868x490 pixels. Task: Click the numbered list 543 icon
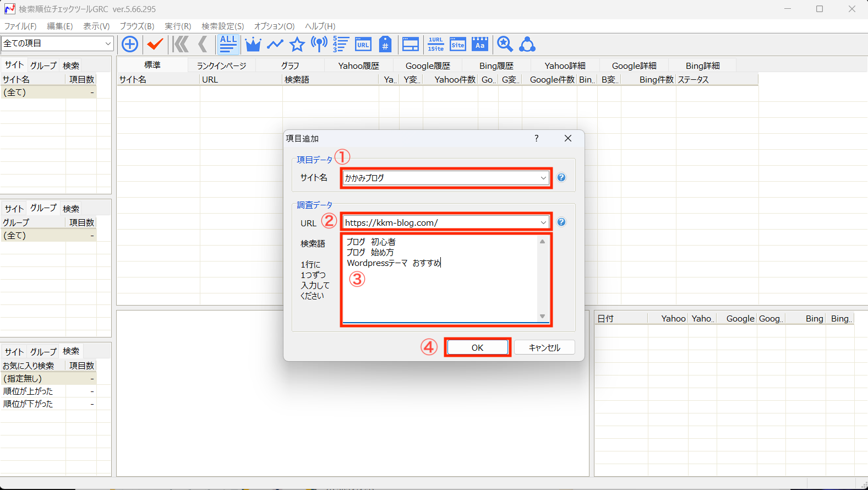pos(341,44)
